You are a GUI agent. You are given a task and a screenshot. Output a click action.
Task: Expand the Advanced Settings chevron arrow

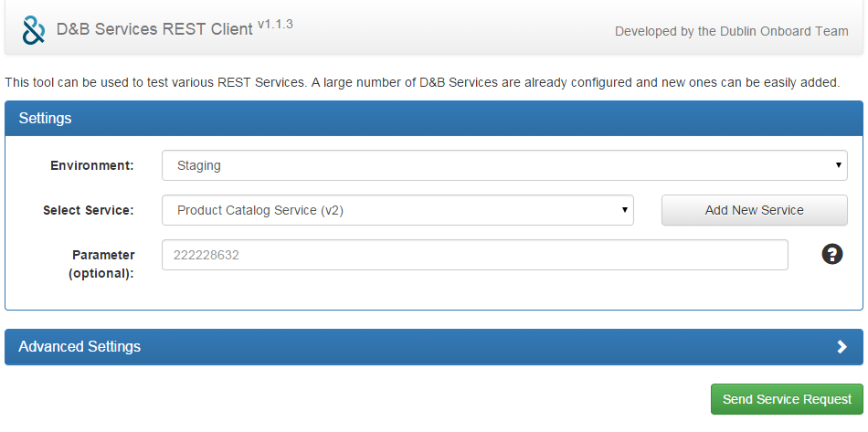tap(842, 347)
